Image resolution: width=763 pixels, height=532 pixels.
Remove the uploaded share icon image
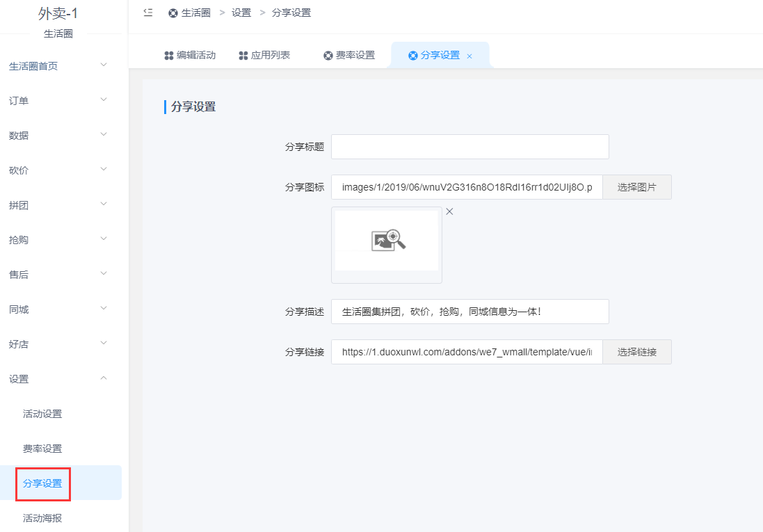coord(449,211)
